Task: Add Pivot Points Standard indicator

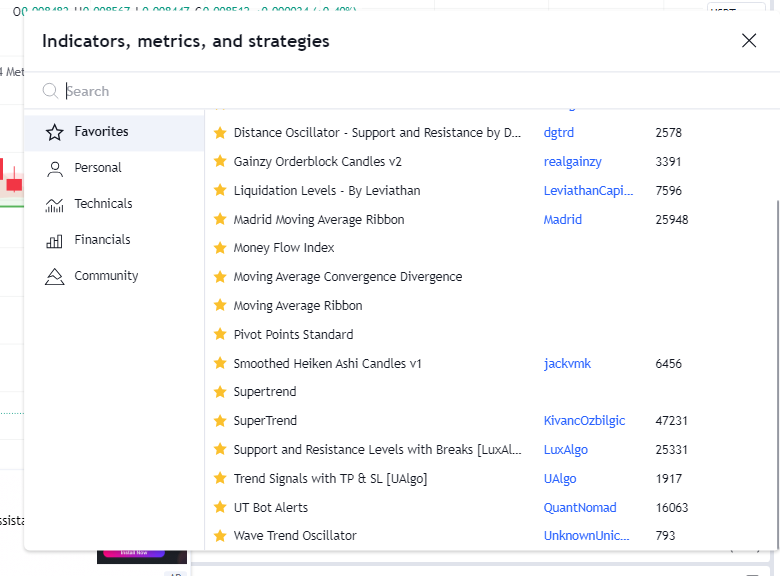Action: click(293, 334)
